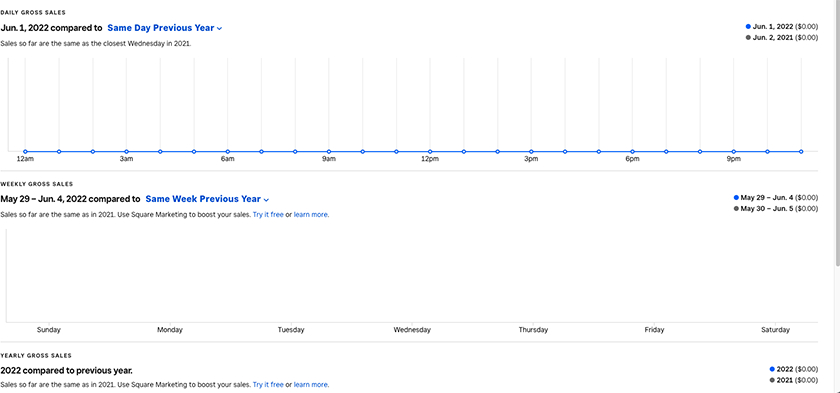The image size is (840, 393).
Task: Click the 3am axis label
Action: click(x=126, y=160)
